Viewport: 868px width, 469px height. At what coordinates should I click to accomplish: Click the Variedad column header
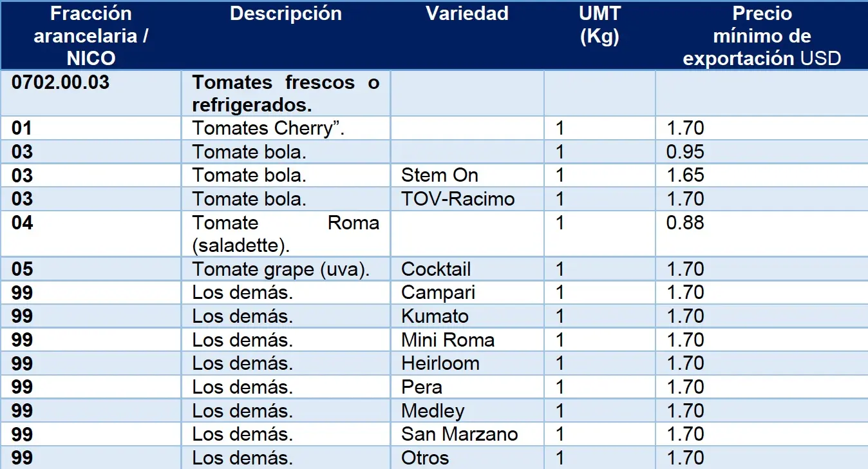(467, 35)
